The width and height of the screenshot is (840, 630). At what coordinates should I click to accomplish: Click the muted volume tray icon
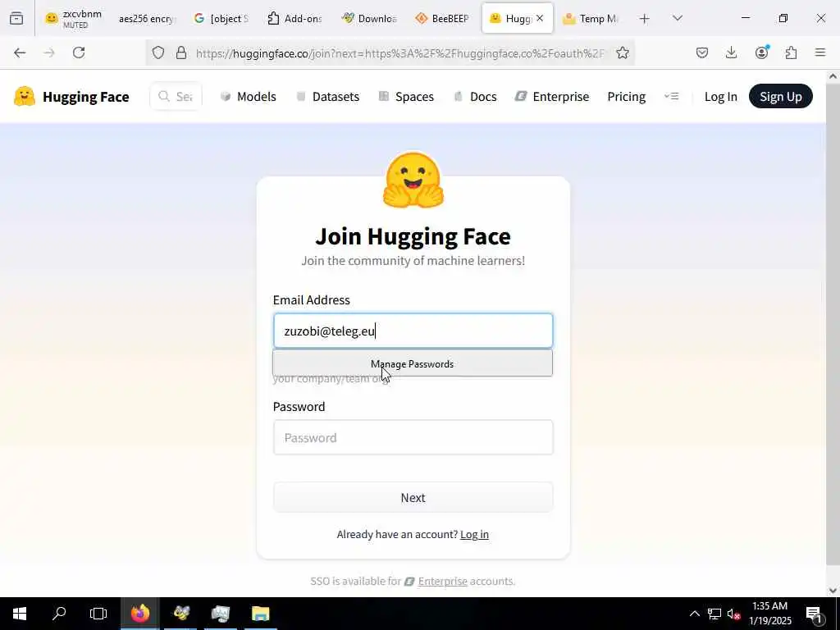coord(734,614)
